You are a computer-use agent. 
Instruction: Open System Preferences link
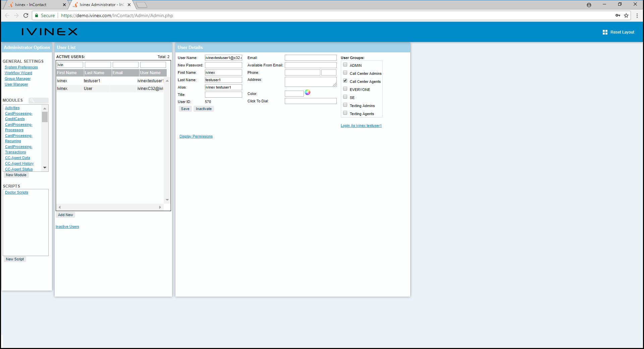(x=21, y=67)
